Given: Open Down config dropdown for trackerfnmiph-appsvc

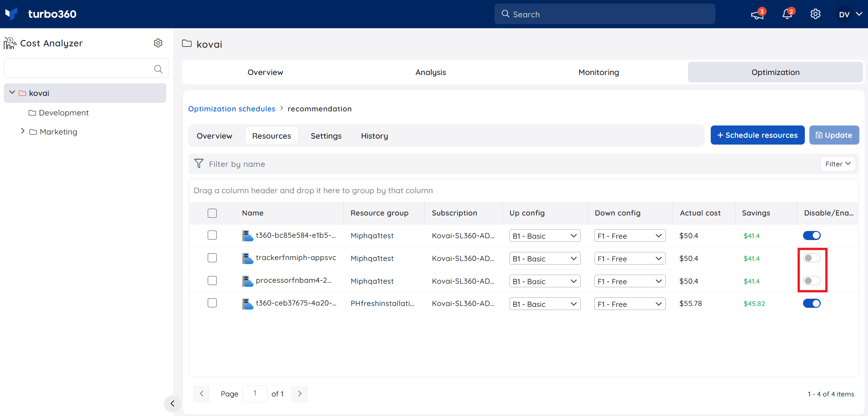Looking at the screenshot, I should pyautogui.click(x=630, y=258).
